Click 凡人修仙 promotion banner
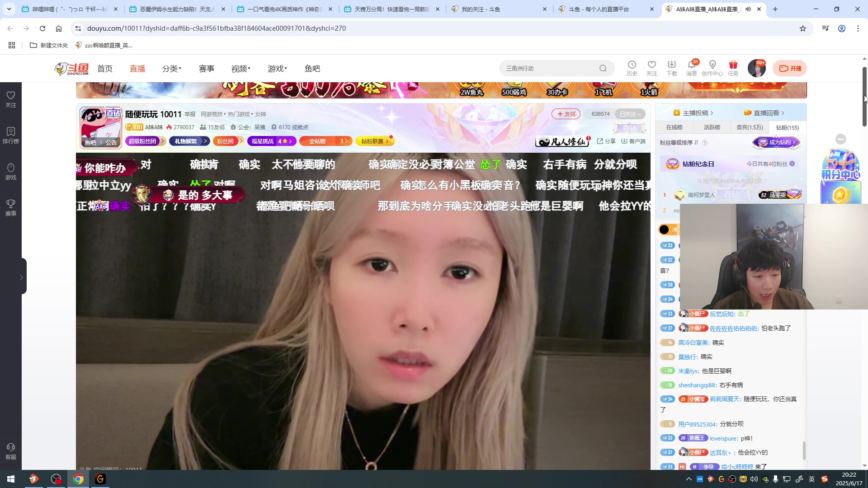The height and width of the screenshot is (488, 868). [563, 141]
